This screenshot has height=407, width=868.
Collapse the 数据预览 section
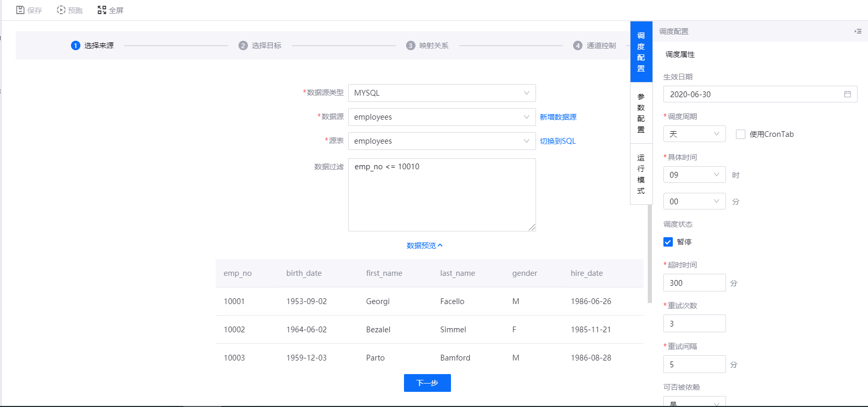click(424, 246)
